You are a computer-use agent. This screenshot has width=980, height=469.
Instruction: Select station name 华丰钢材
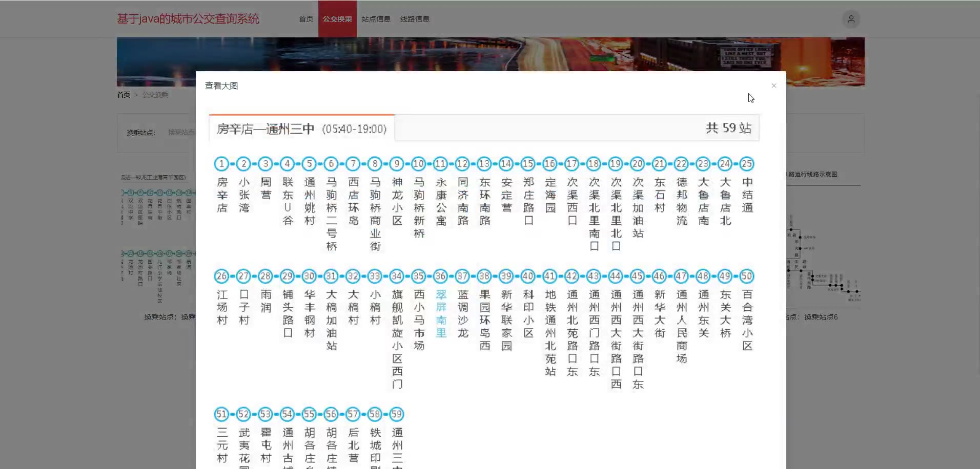pyautogui.click(x=310, y=314)
